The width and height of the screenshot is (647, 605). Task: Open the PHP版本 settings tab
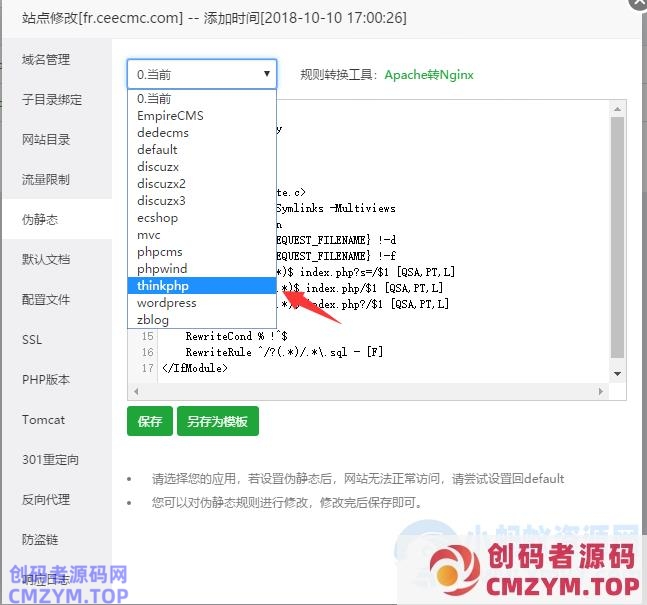[x=44, y=380]
